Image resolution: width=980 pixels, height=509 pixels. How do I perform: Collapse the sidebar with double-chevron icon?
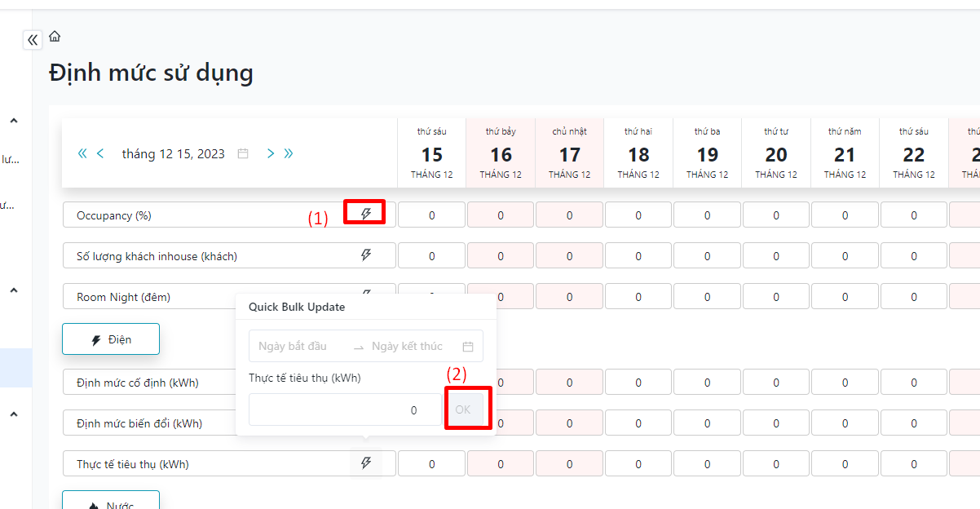point(33,39)
